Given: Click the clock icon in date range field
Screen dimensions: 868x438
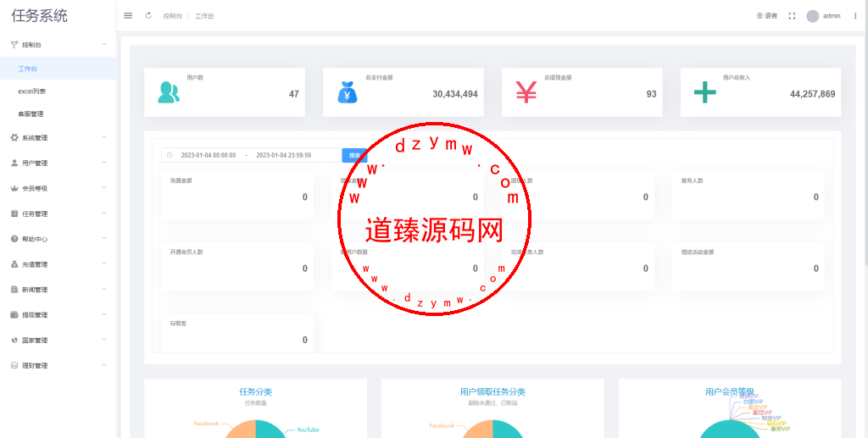Looking at the screenshot, I should [170, 155].
